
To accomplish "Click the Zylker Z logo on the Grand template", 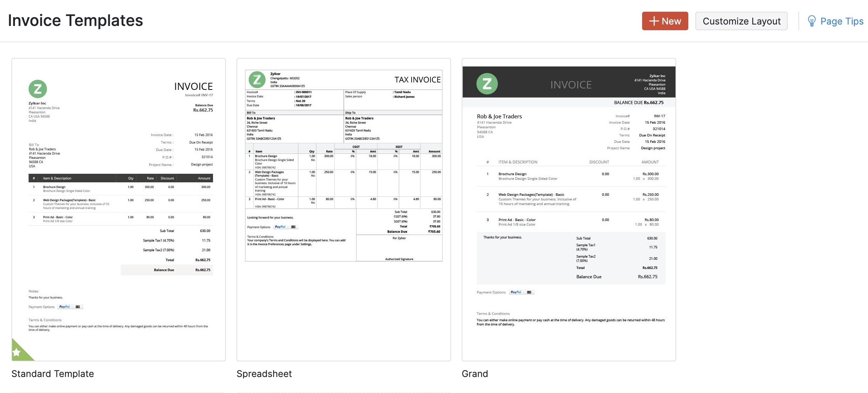I will pyautogui.click(x=487, y=83).
